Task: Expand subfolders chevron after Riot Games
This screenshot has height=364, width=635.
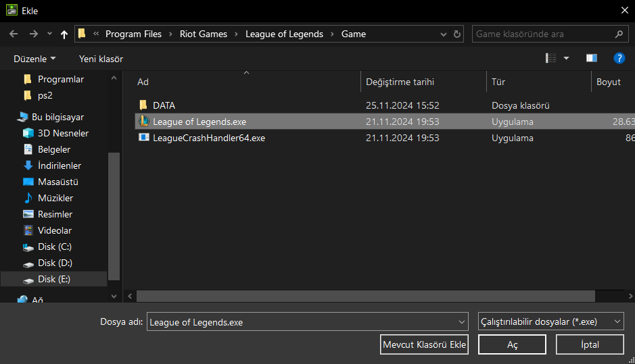Action: click(x=236, y=34)
